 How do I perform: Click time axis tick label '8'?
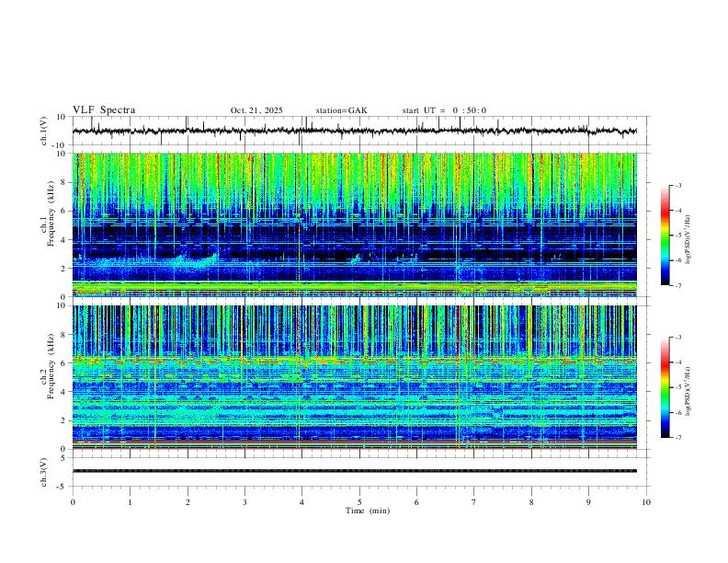[531, 502]
